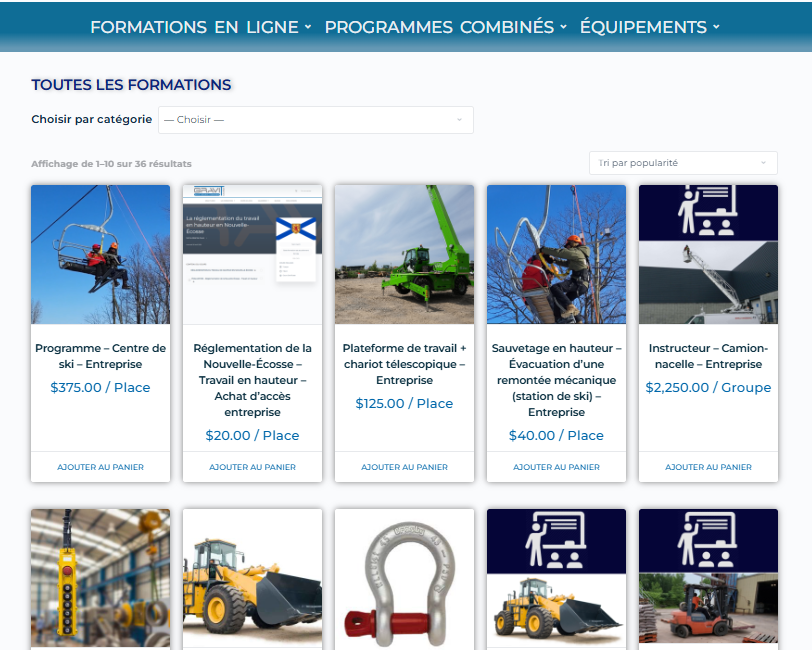The image size is (812, 650).
Task: Click the yellow crane pendant control image
Action: coord(100,578)
